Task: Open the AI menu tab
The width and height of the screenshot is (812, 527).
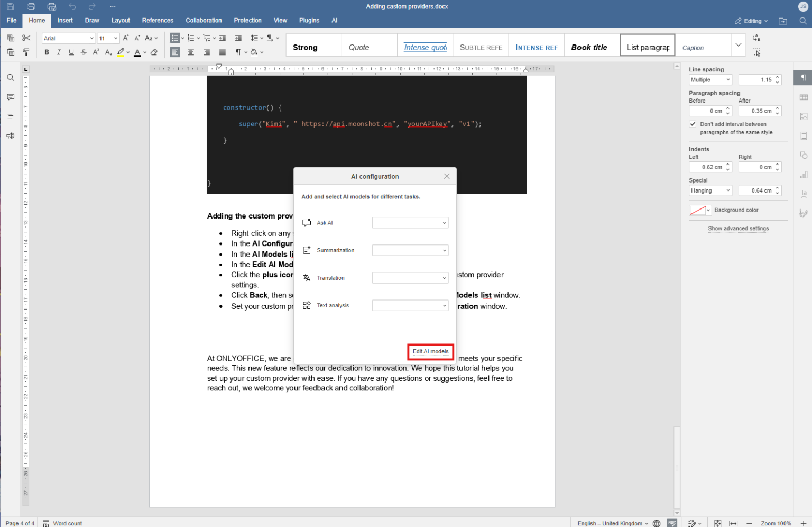Action: (x=334, y=20)
